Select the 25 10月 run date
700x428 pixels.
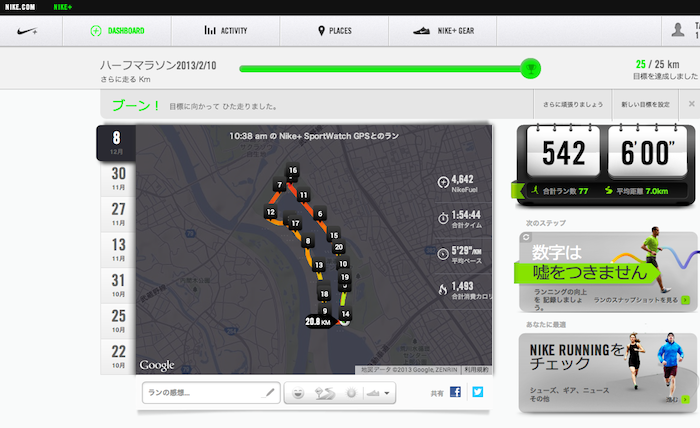click(118, 321)
